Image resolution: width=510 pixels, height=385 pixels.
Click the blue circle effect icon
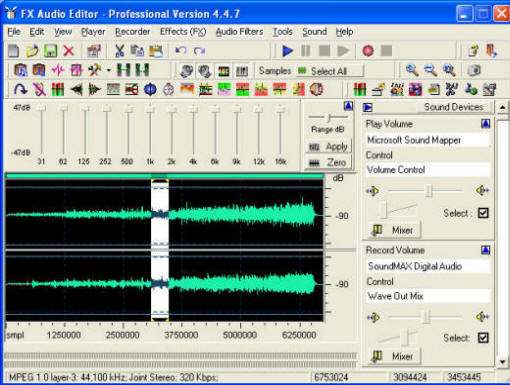(150, 89)
